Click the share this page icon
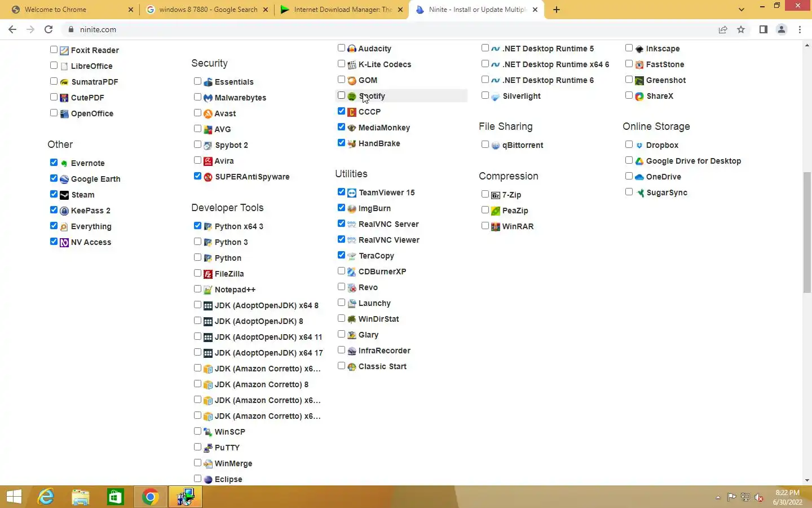Viewport: 812px width, 508px height. [722, 29]
